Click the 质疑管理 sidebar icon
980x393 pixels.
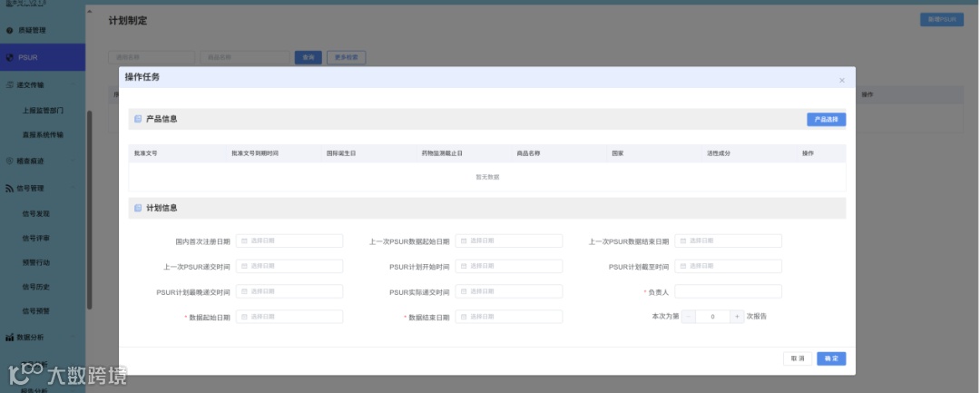pos(9,30)
